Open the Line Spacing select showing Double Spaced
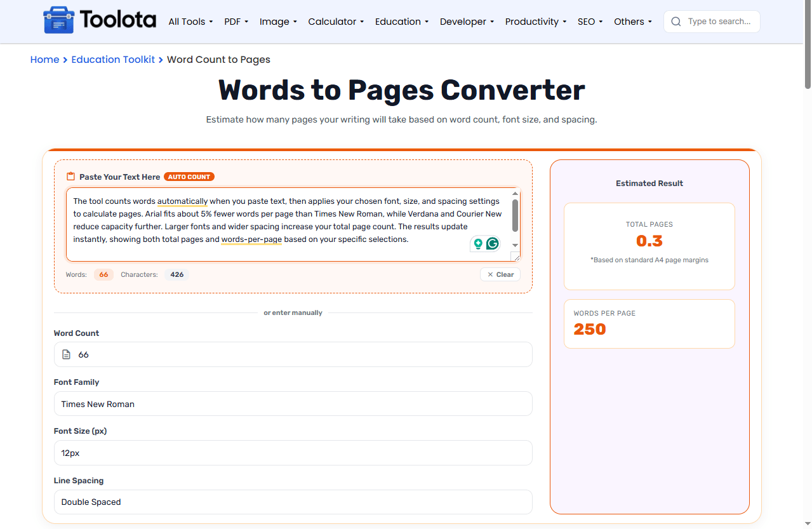Screen dimensions: 812x529 (x=293, y=502)
